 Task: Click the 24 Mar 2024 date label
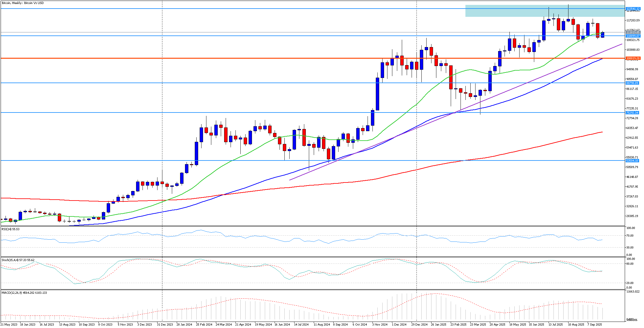tap(224, 325)
